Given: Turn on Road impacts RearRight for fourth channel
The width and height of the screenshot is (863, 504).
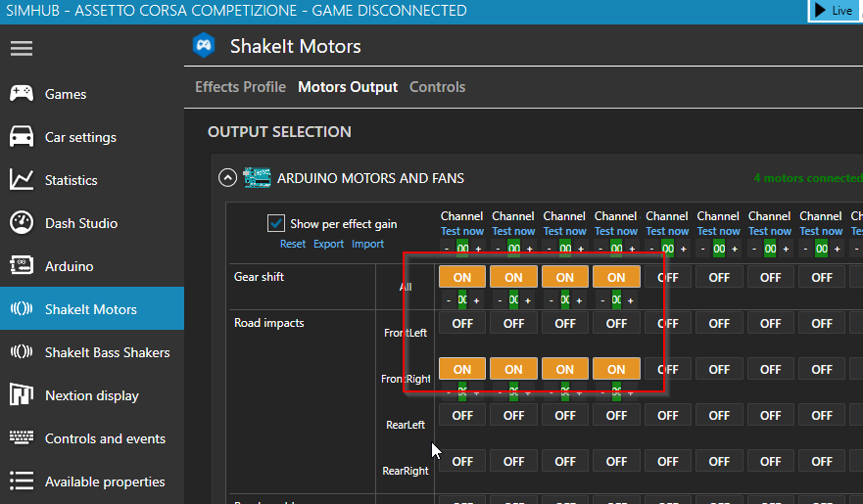Looking at the screenshot, I should tap(616, 461).
